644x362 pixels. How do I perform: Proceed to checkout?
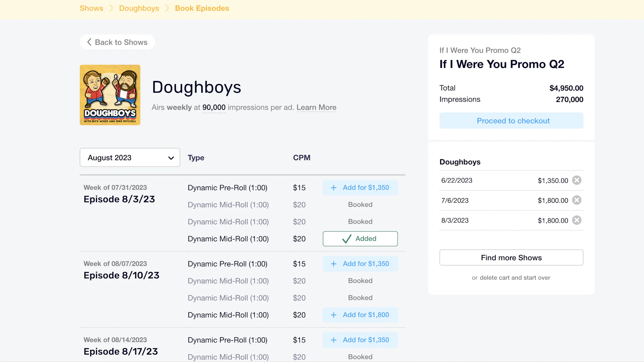[x=511, y=121]
